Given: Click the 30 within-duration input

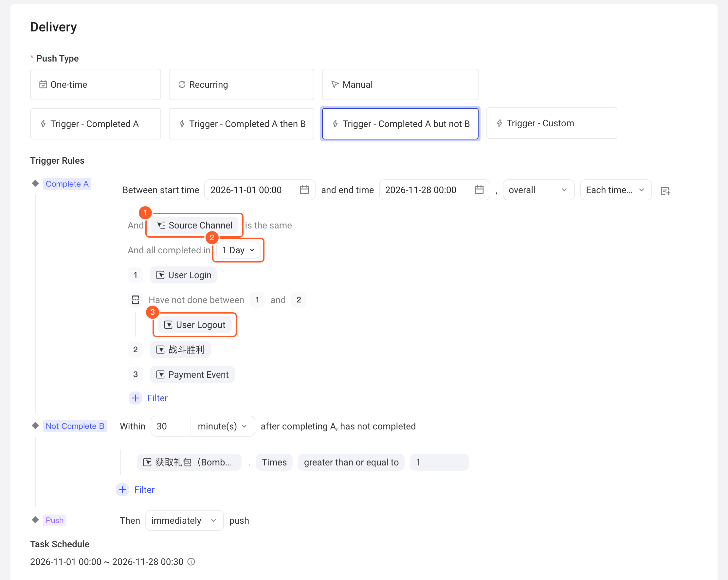Looking at the screenshot, I should (x=171, y=426).
